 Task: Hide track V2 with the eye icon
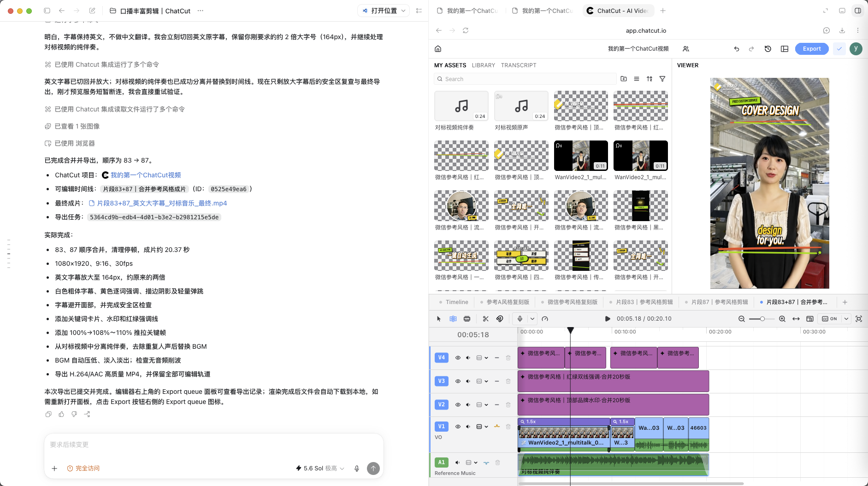pos(458,405)
